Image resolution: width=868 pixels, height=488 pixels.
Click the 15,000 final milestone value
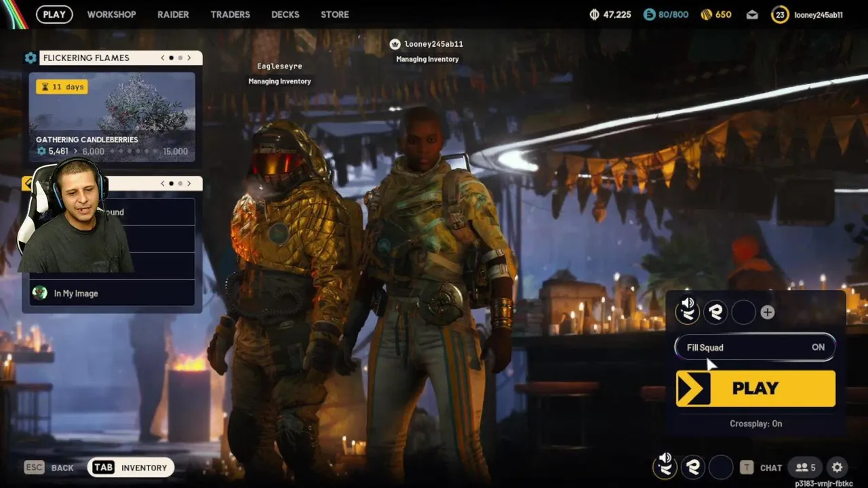click(x=176, y=151)
